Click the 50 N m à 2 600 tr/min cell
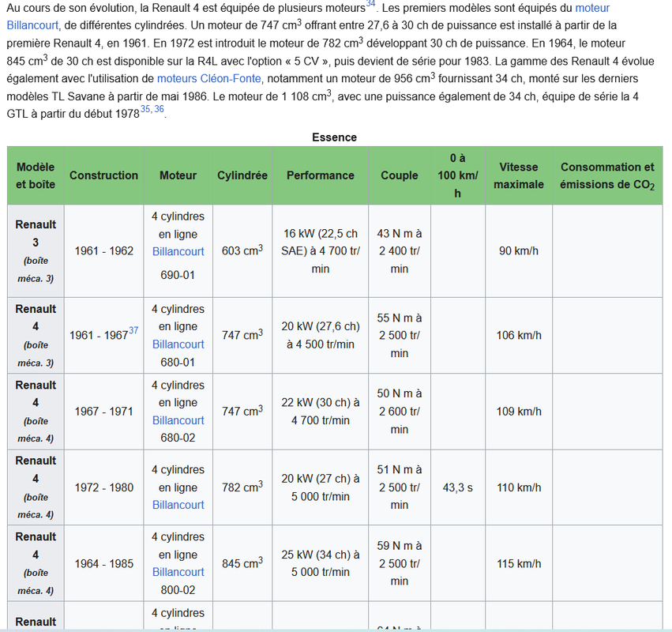The width and height of the screenshot is (672, 632). click(400, 411)
